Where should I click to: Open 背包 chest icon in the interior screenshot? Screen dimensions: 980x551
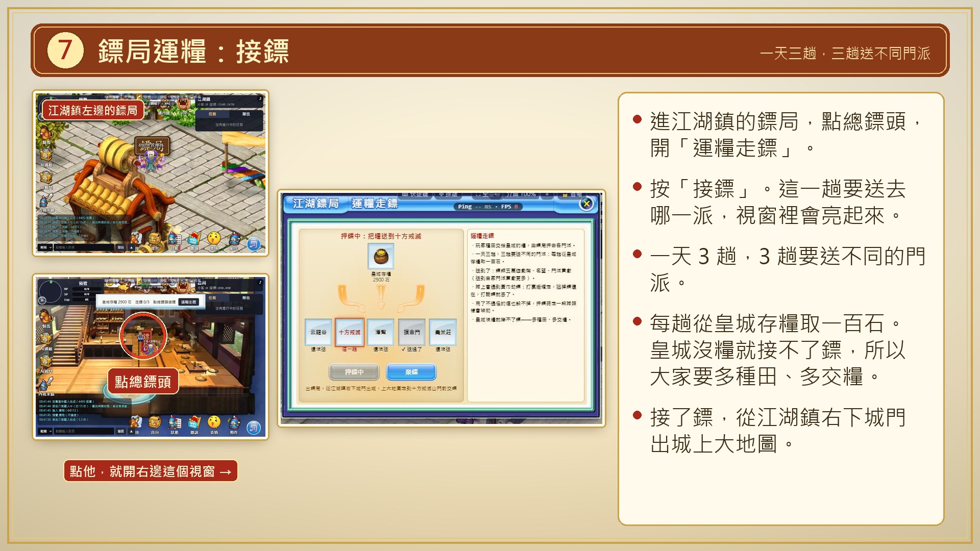click(155, 422)
